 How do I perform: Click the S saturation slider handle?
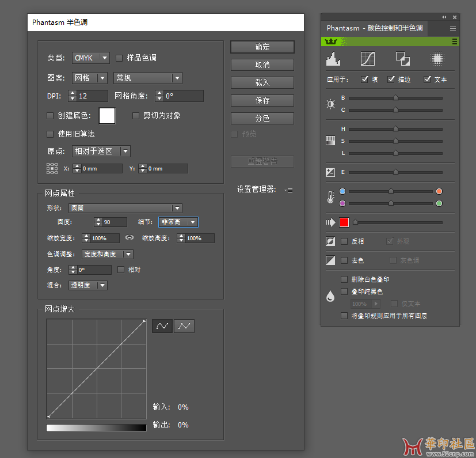pyautogui.click(x=395, y=141)
